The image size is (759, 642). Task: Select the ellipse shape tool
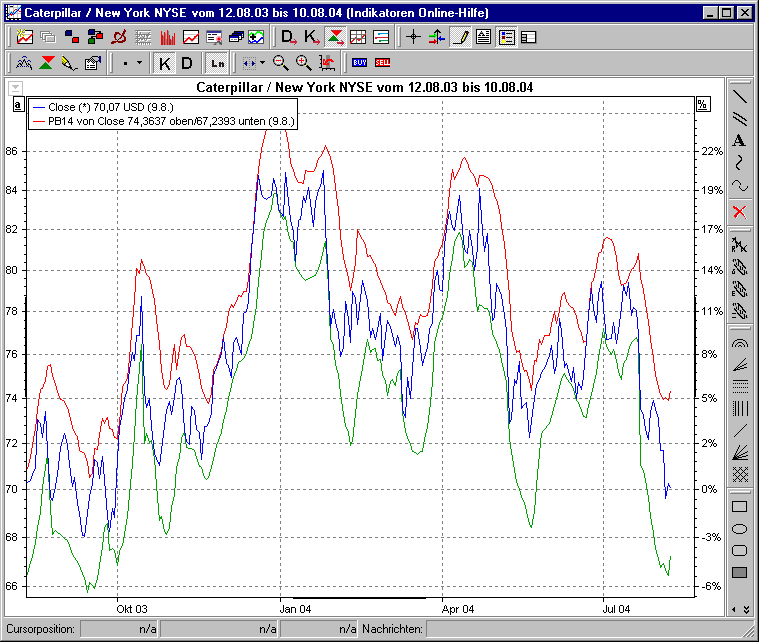click(740, 528)
